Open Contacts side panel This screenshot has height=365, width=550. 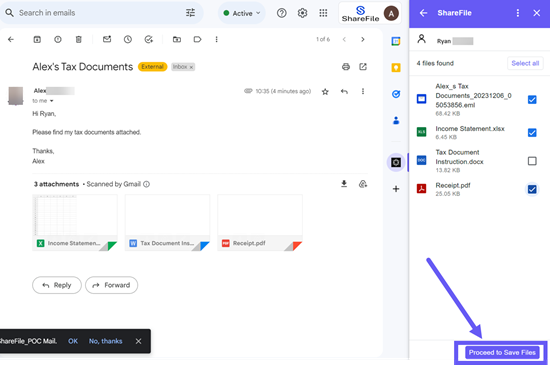(x=396, y=120)
